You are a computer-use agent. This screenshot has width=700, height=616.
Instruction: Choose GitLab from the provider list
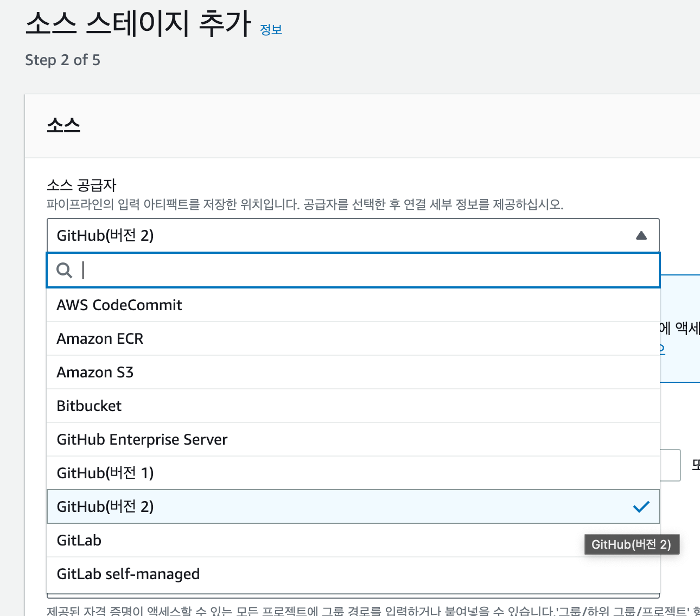353,540
